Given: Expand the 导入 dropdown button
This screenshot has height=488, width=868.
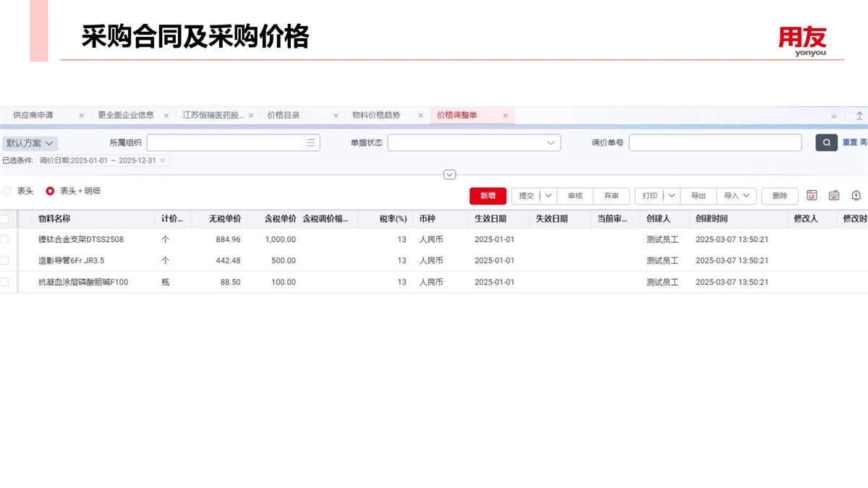Looking at the screenshot, I should (736, 196).
